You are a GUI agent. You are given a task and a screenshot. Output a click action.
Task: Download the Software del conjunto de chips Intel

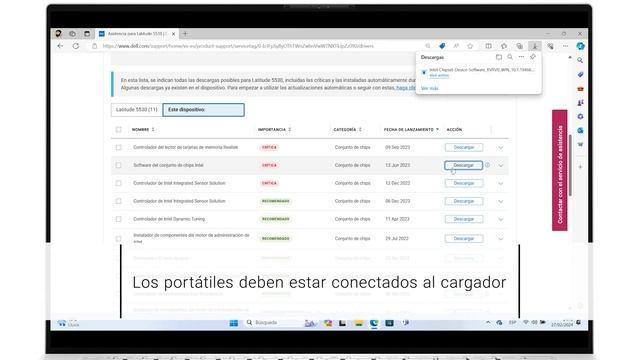tap(463, 165)
